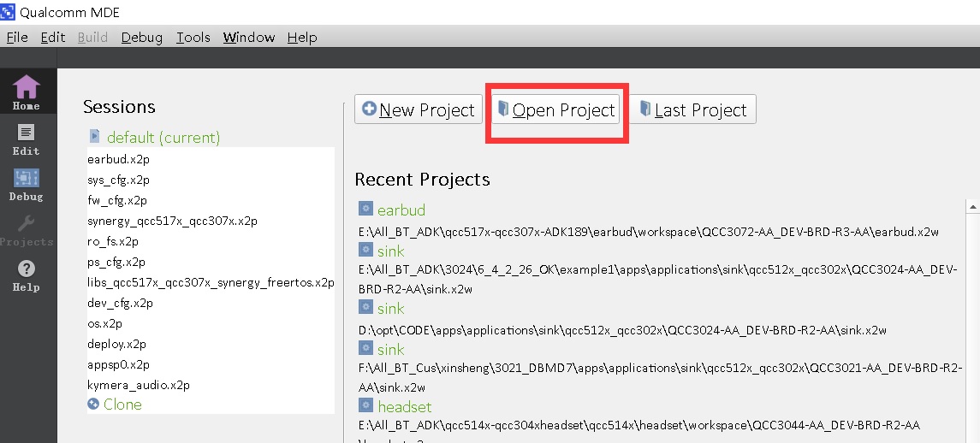
Task: Click the icon of the sink project on E: drive
Action: [x=365, y=250]
